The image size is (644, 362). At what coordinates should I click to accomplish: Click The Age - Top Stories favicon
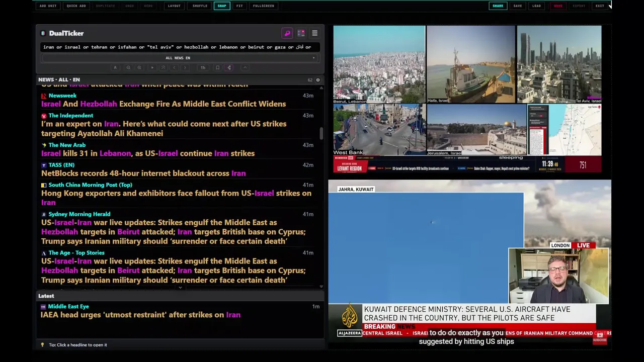[x=44, y=253]
